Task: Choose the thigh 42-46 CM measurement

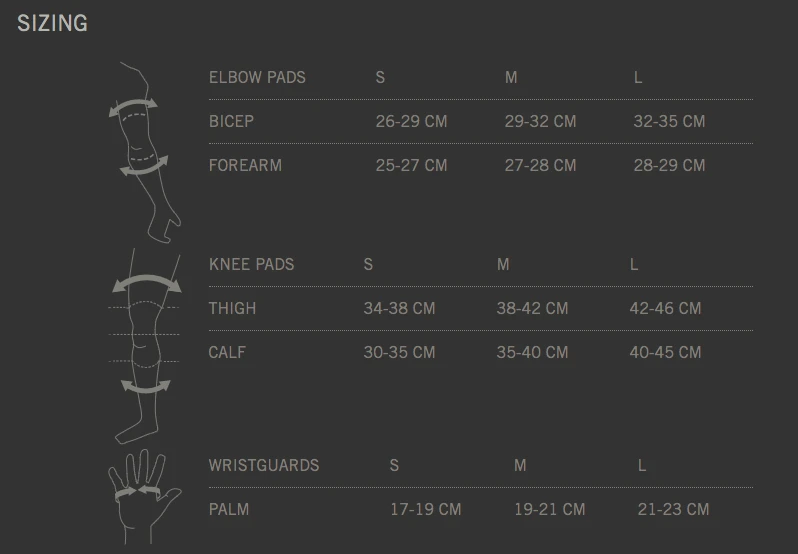Action: click(665, 308)
